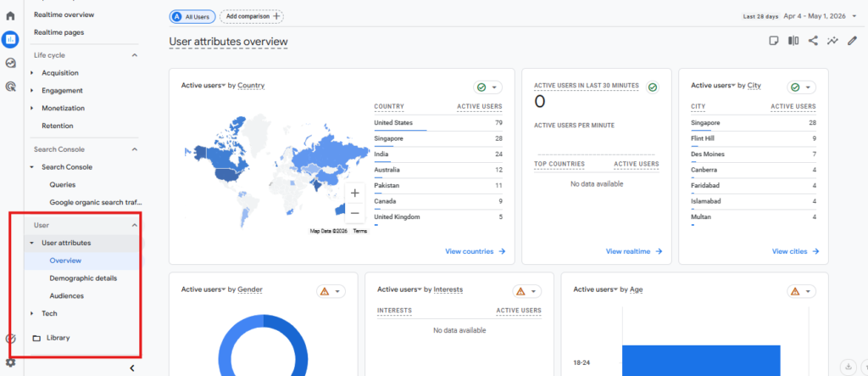Open Realtime pages report

[x=58, y=32]
